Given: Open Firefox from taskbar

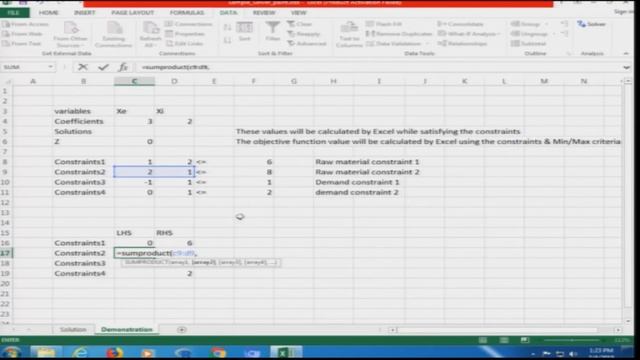Looking at the screenshot, I should coord(114,353).
